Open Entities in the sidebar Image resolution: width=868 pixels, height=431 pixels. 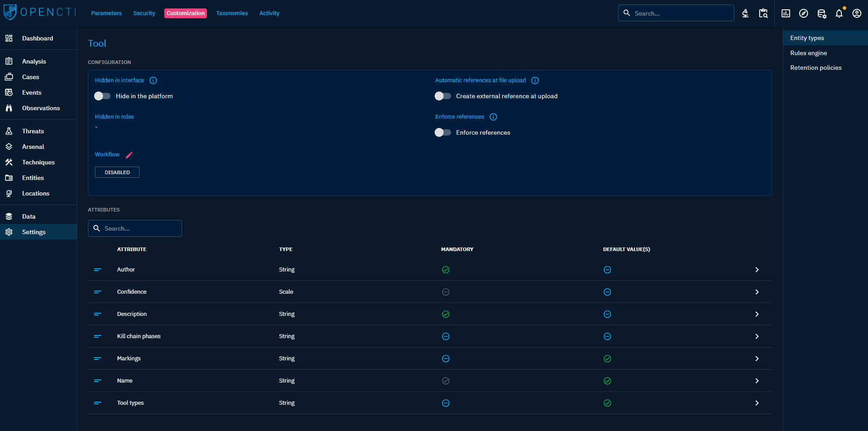(x=38, y=178)
